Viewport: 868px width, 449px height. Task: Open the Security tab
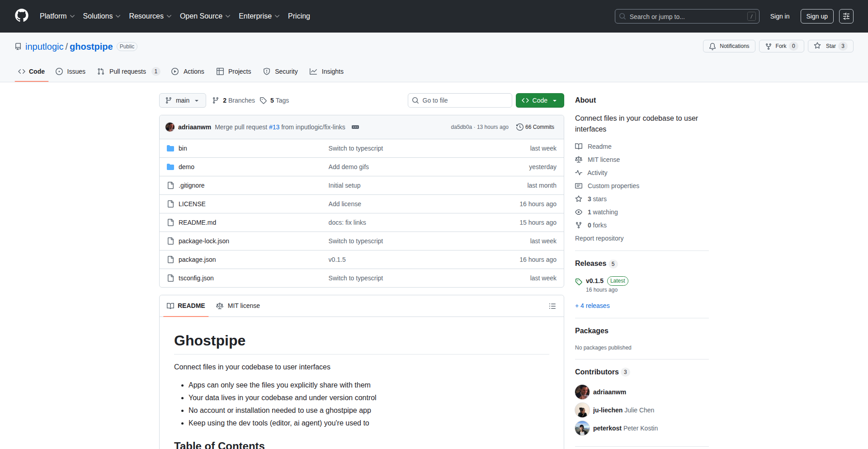pyautogui.click(x=281, y=71)
